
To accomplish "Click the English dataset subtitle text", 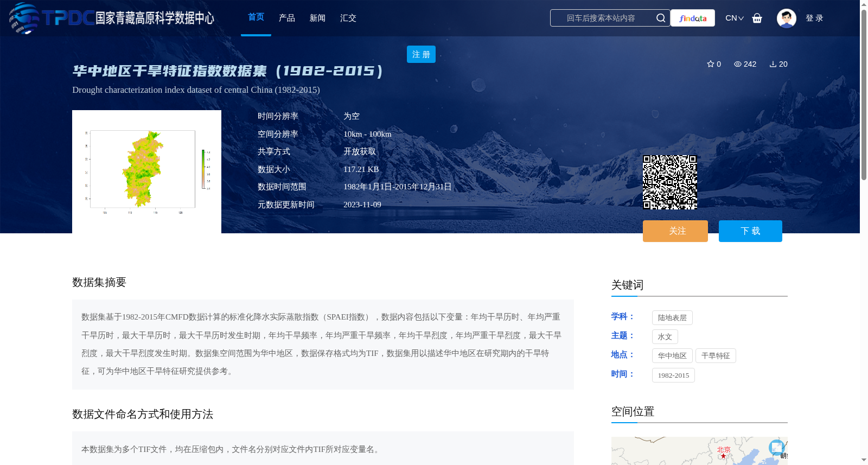I will pos(196,90).
